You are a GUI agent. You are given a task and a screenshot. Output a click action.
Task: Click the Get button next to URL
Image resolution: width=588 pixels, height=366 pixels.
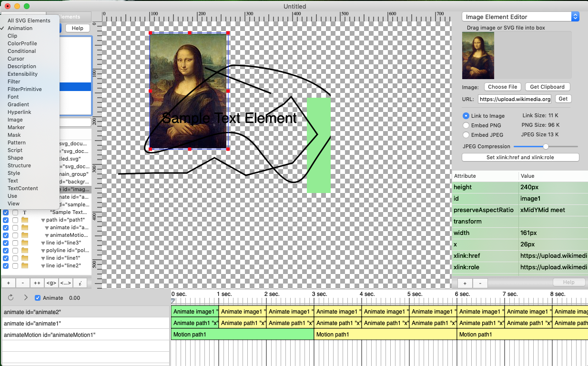563,99
